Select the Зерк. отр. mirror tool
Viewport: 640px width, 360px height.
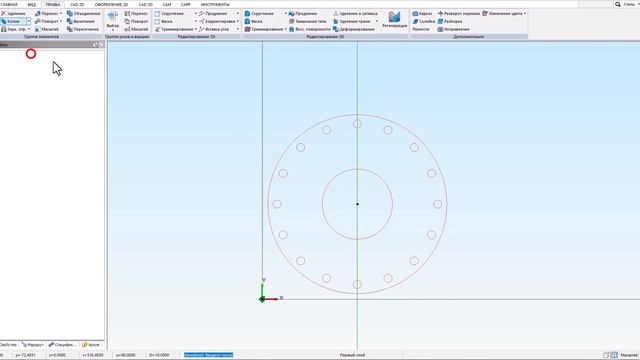(x=13, y=29)
